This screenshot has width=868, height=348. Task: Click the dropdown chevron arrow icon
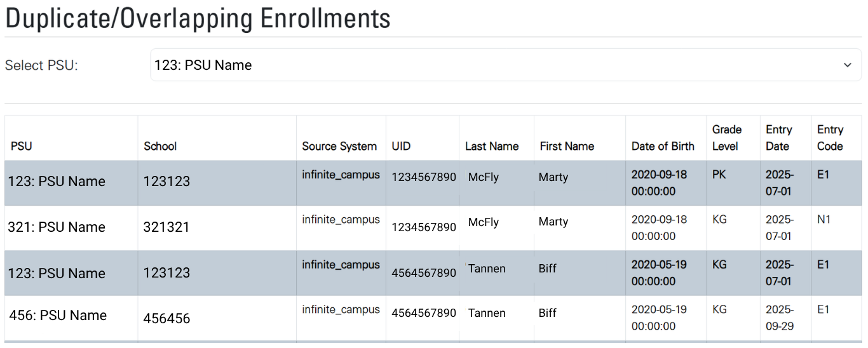847,65
